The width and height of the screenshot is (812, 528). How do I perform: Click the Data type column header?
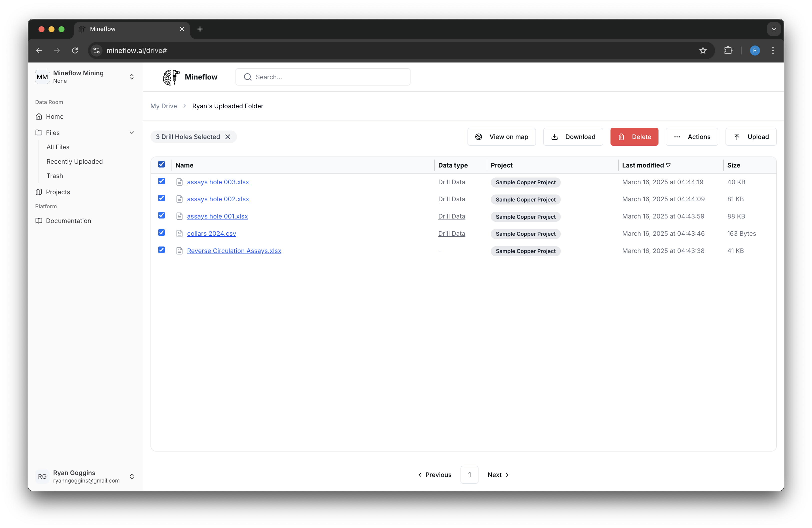pyautogui.click(x=453, y=165)
